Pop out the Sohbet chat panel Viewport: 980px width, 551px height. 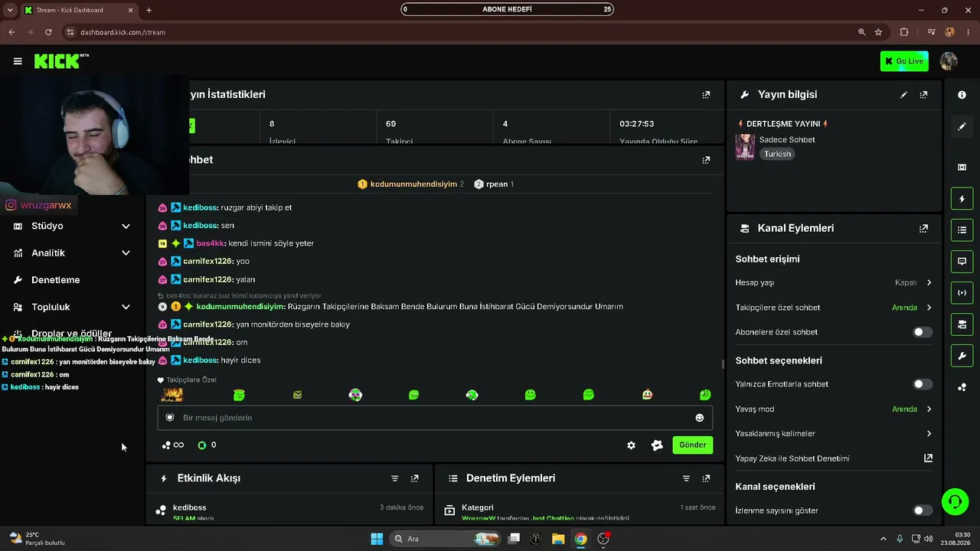(x=706, y=160)
